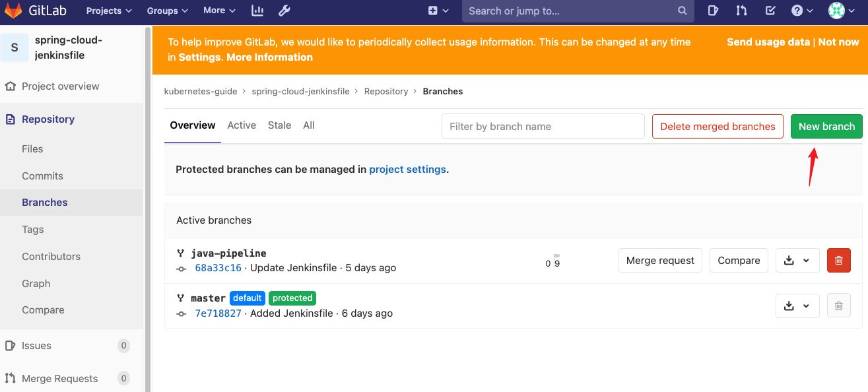The width and height of the screenshot is (868, 392).
Task: Click spring-cloud-jenkinsfile breadcrumb
Action: [x=301, y=92]
